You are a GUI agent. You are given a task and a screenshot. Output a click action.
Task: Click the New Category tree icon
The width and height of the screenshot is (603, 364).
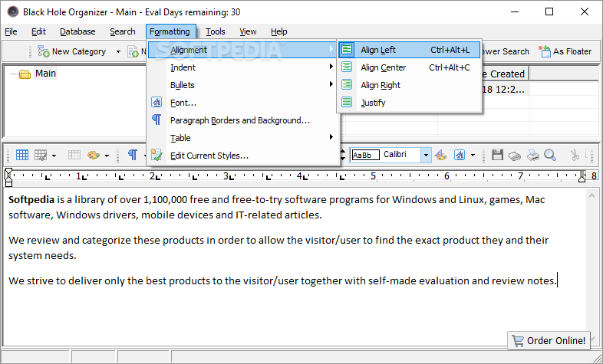[43, 51]
